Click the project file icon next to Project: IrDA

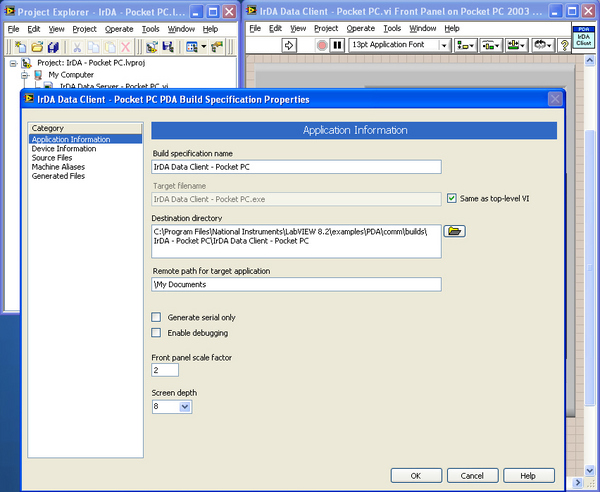coord(26,63)
